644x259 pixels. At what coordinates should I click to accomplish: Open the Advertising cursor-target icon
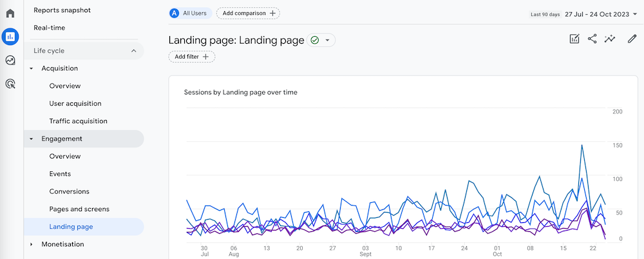[x=10, y=84]
